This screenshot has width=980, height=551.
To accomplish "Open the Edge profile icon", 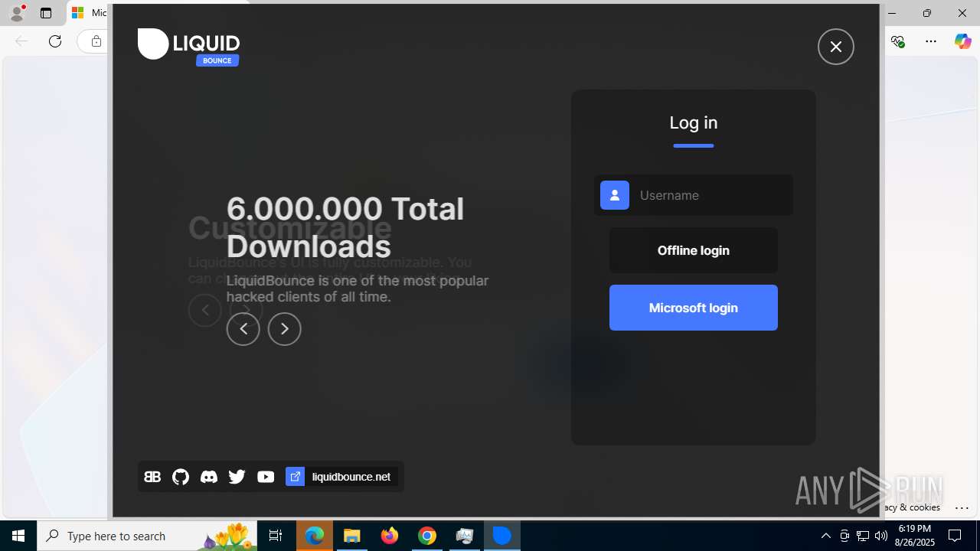I will coord(17,13).
